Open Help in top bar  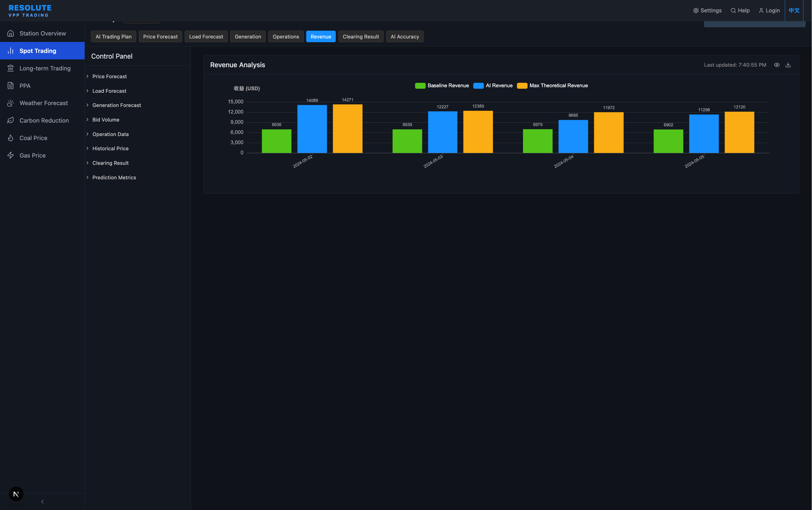coord(740,10)
